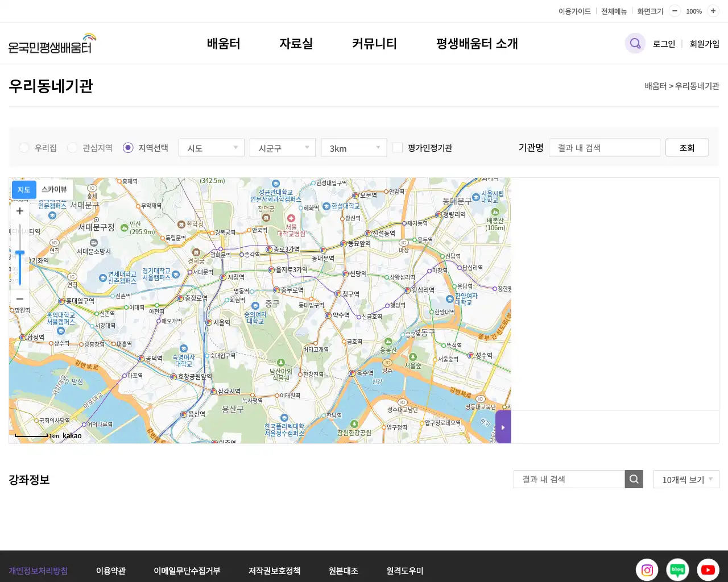
Task: Select the 지역선택 radio option
Action: coord(128,148)
